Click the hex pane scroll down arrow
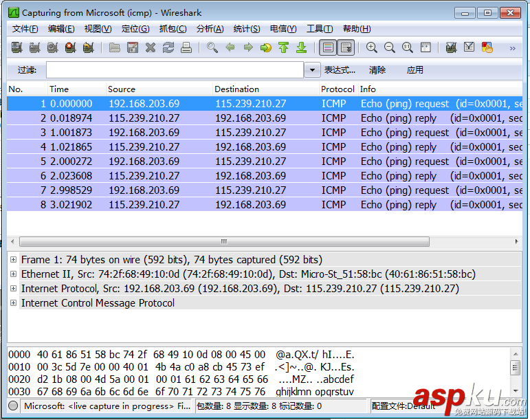530x420 pixels. tap(516, 391)
